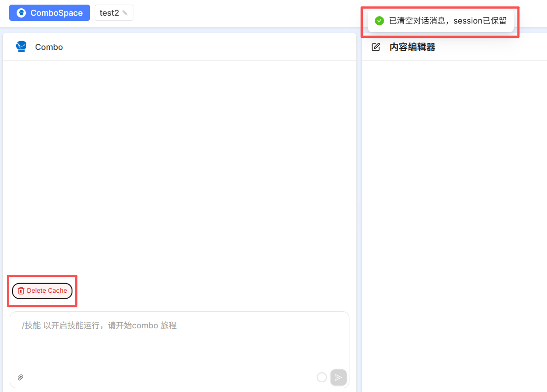Click the ComboSpace logo icon
The width and height of the screenshot is (547, 392).
(x=21, y=13)
